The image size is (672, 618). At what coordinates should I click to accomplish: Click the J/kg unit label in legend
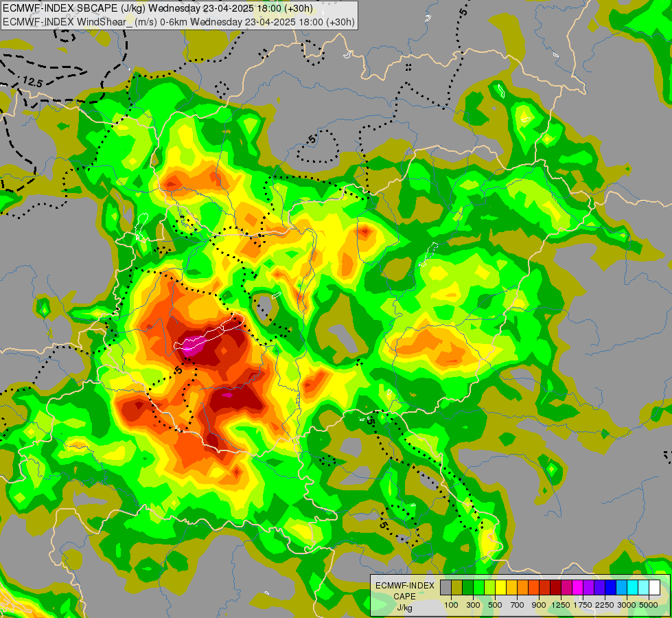[405, 608]
